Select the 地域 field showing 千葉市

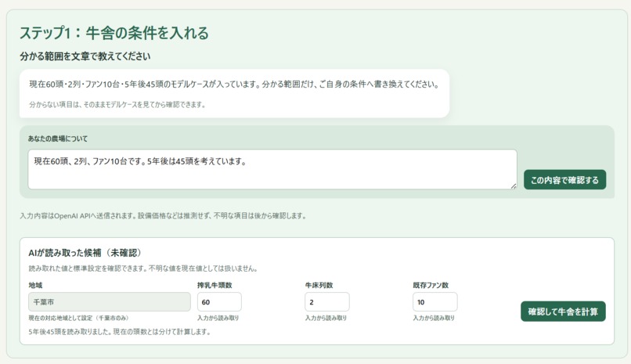[110, 301]
